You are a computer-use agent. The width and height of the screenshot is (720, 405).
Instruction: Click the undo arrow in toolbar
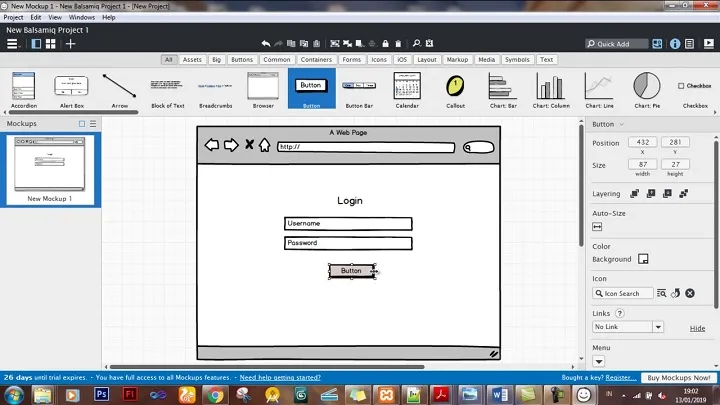click(266, 44)
